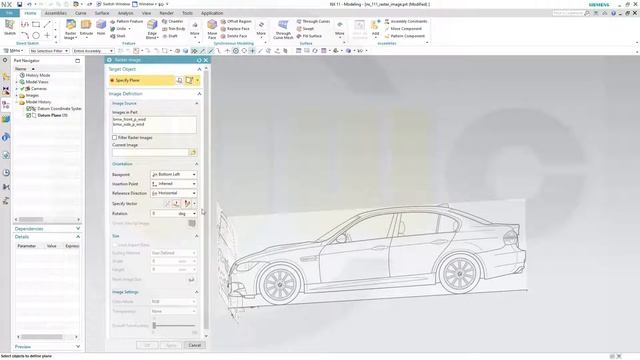The image size is (640, 360).
Task: Open the Entire Assembly scope dropdown
Action: pyautogui.click(x=93, y=51)
